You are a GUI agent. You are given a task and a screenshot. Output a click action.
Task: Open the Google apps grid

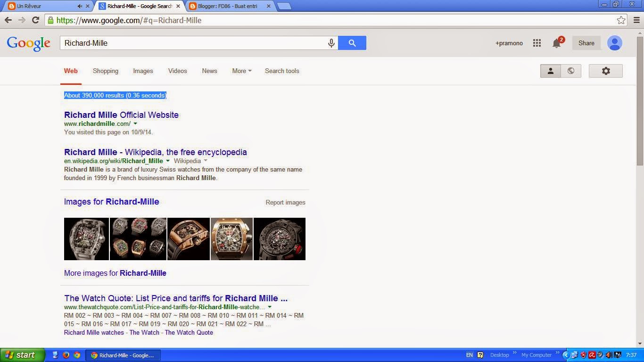coord(537,43)
